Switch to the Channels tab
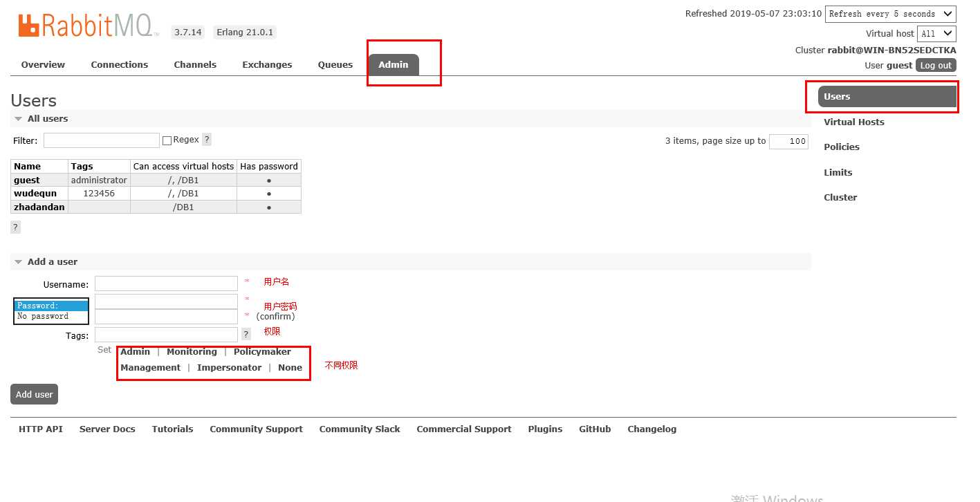Viewport: 980px width, 502px height. [195, 65]
